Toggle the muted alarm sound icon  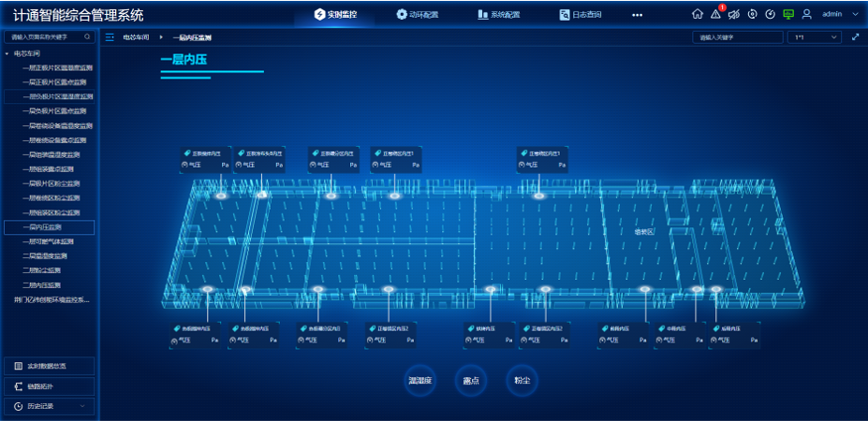tap(734, 14)
